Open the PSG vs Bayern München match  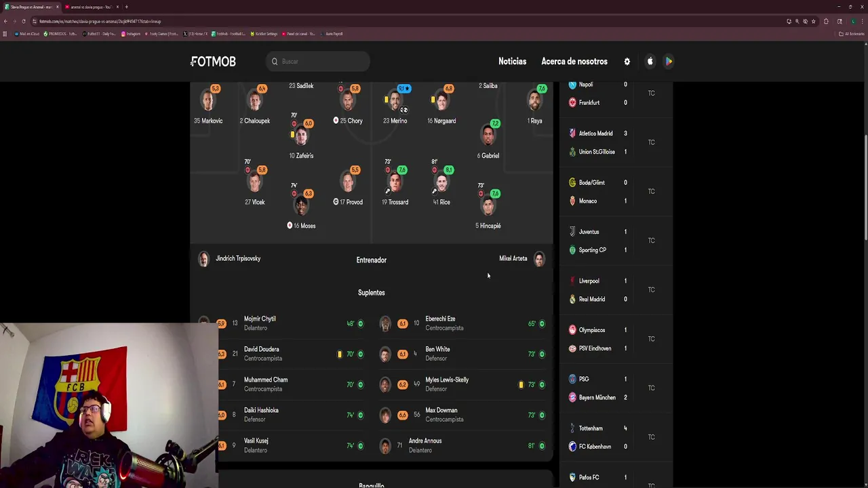[x=616, y=388]
